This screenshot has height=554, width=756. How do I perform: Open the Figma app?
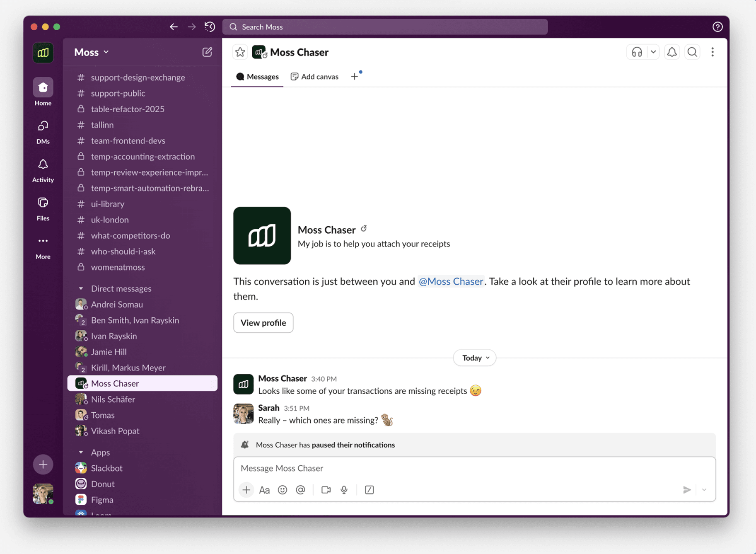click(x=142, y=499)
